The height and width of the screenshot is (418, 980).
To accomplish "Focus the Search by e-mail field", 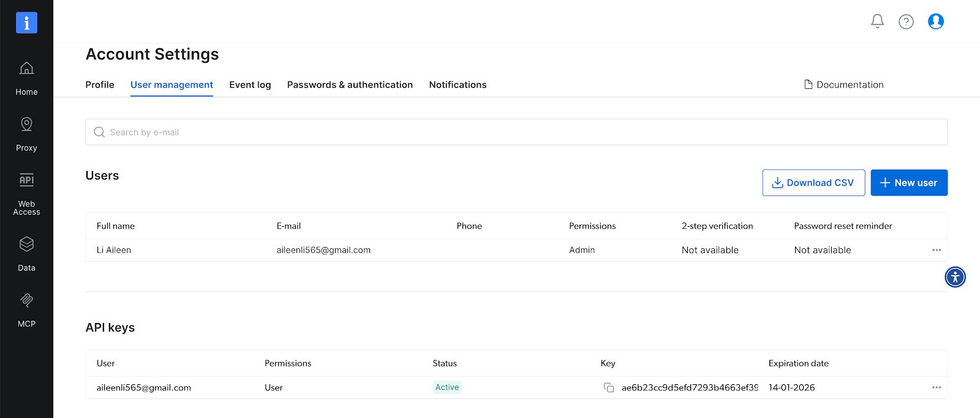I will tap(516, 132).
